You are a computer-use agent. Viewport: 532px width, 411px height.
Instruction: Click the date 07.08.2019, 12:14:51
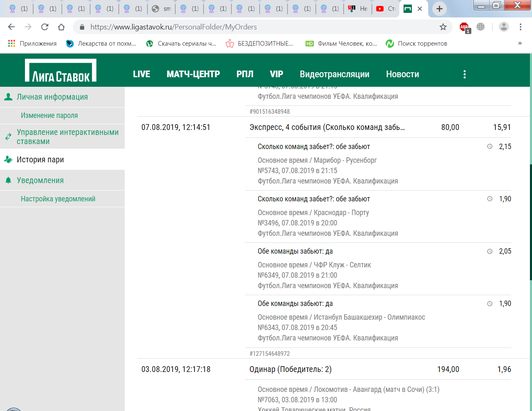click(x=176, y=127)
